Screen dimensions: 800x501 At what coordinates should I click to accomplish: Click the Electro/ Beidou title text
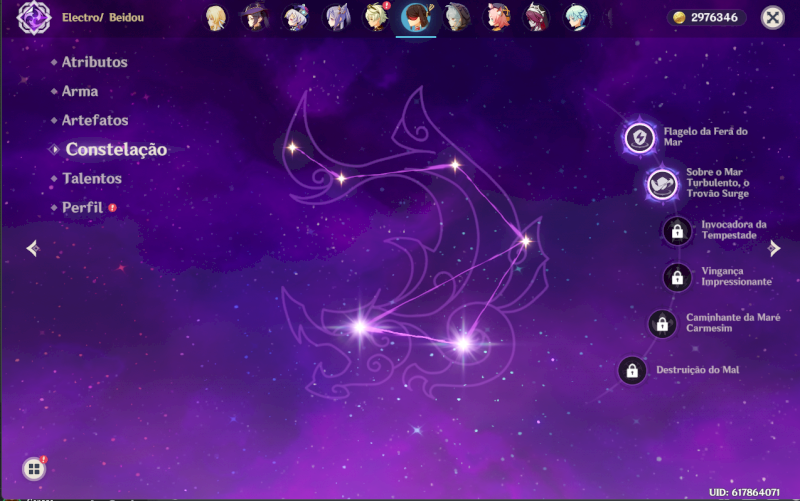point(103,18)
